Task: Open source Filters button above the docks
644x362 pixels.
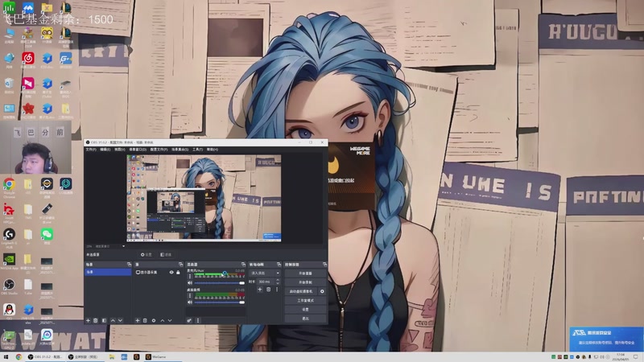Action: coord(166,255)
